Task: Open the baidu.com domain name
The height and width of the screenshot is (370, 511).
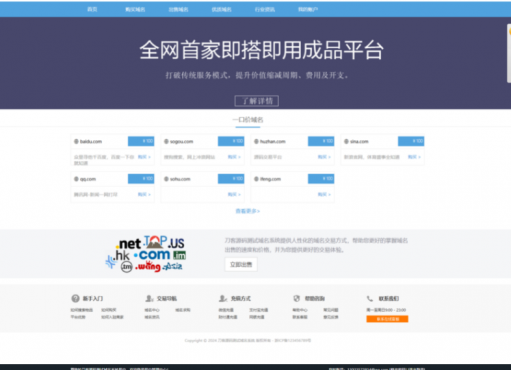Action: (x=91, y=141)
